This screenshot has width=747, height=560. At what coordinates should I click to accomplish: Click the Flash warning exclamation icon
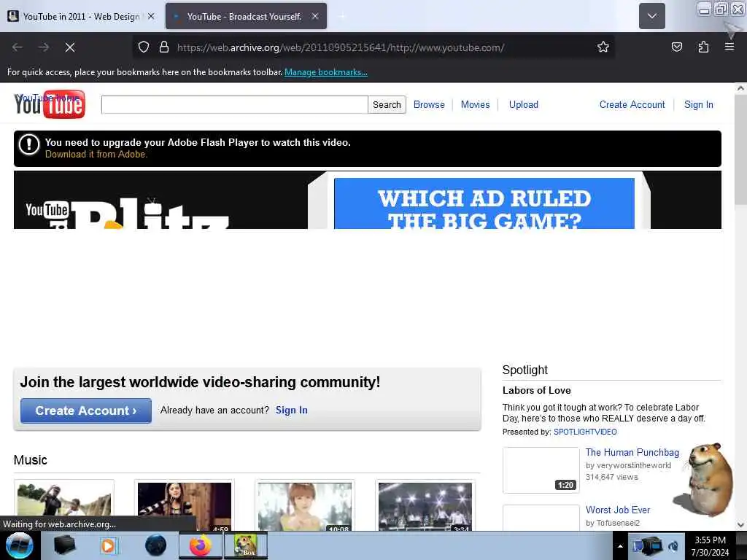[x=29, y=144]
